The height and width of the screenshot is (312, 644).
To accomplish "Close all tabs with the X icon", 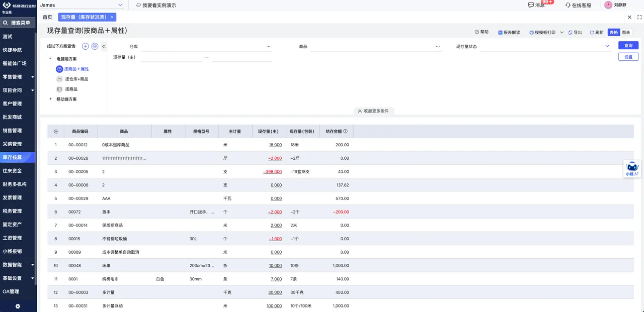I will [x=629, y=17].
